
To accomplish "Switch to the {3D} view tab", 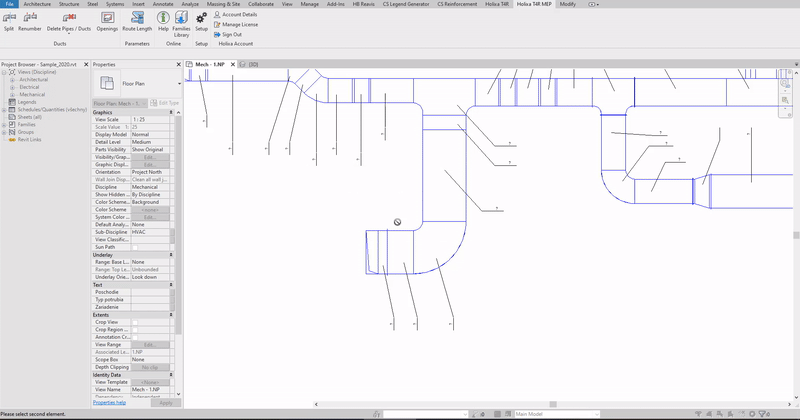I will pyautogui.click(x=253, y=64).
